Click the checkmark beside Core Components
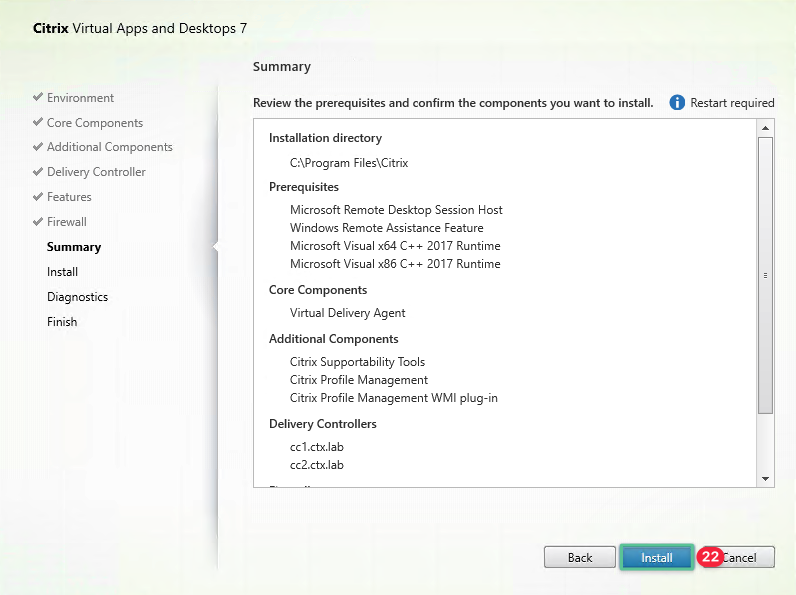 tap(38, 122)
